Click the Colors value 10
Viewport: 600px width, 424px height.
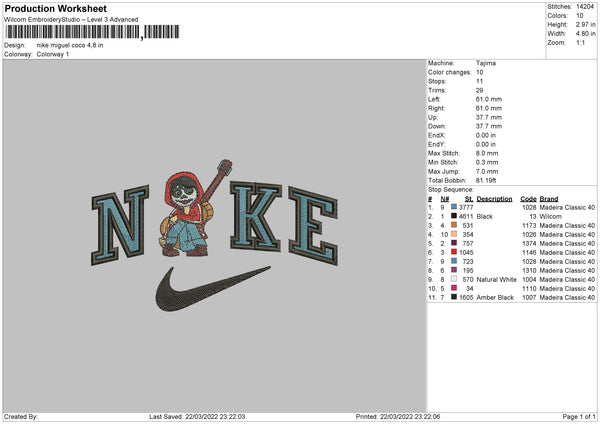[580, 16]
